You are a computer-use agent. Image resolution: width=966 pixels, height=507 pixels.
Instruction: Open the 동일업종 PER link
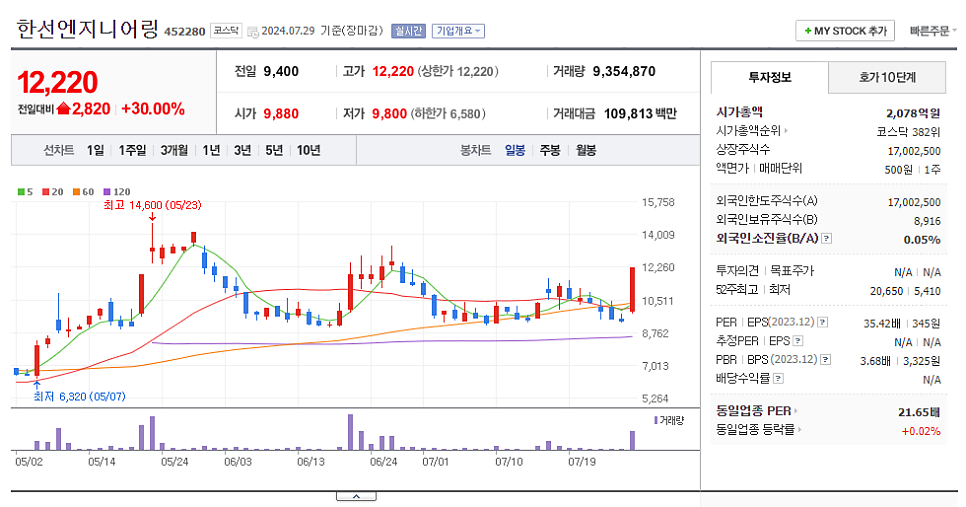757,411
